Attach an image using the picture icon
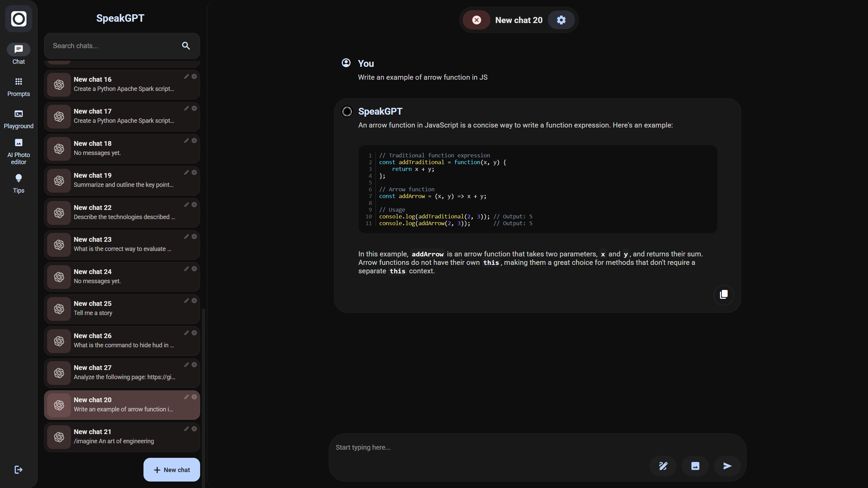Viewport: 868px width, 488px height. (x=695, y=466)
